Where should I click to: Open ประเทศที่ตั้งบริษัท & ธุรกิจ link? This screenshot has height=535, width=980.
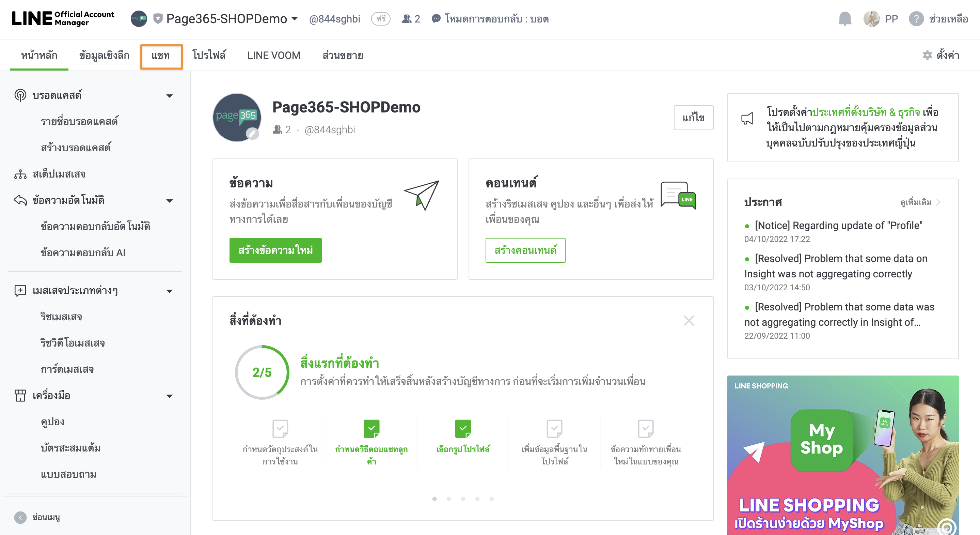(866, 112)
